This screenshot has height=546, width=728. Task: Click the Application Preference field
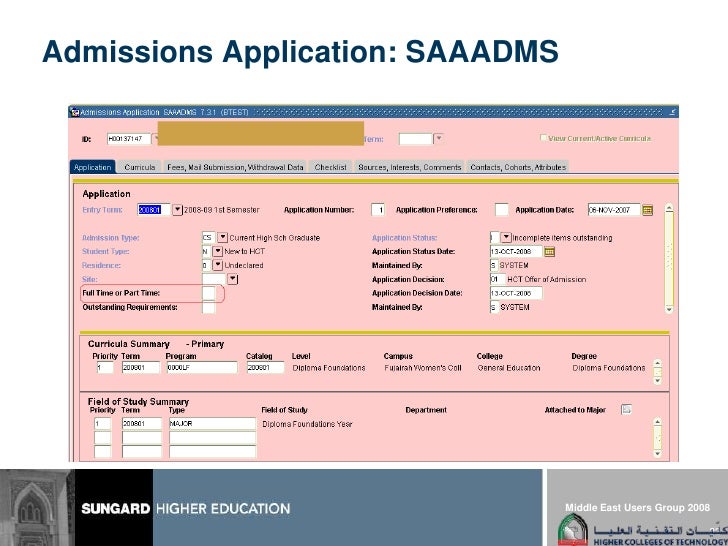pyautogui.click(x=501, y=210)
